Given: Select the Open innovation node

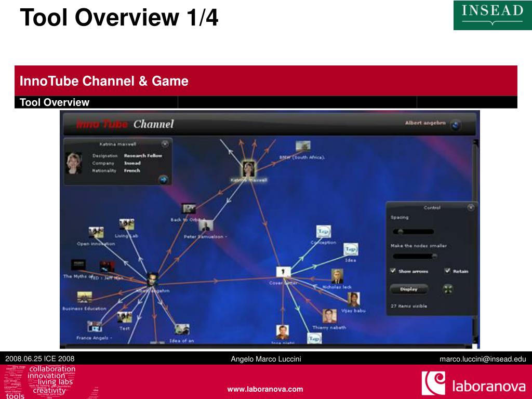Looking at the screenshot, I should click(x=96, y=232).
